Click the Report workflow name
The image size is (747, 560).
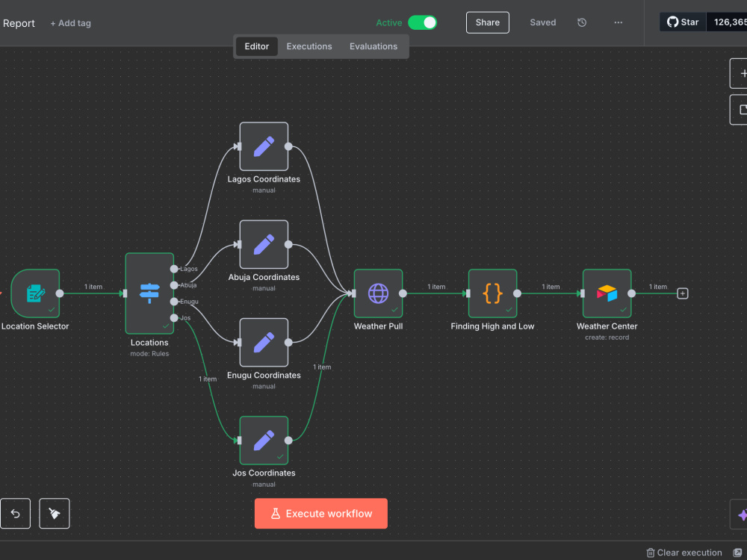pyautogui.click(x=19, y=23)
